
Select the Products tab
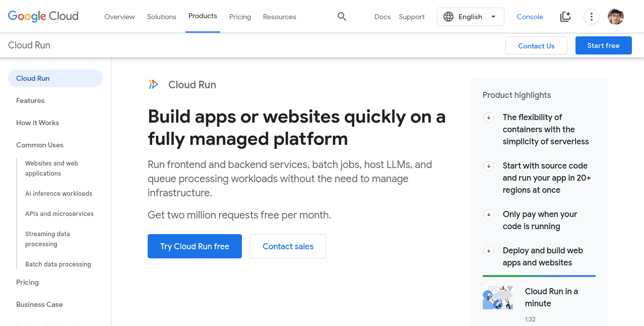(203, 16)
